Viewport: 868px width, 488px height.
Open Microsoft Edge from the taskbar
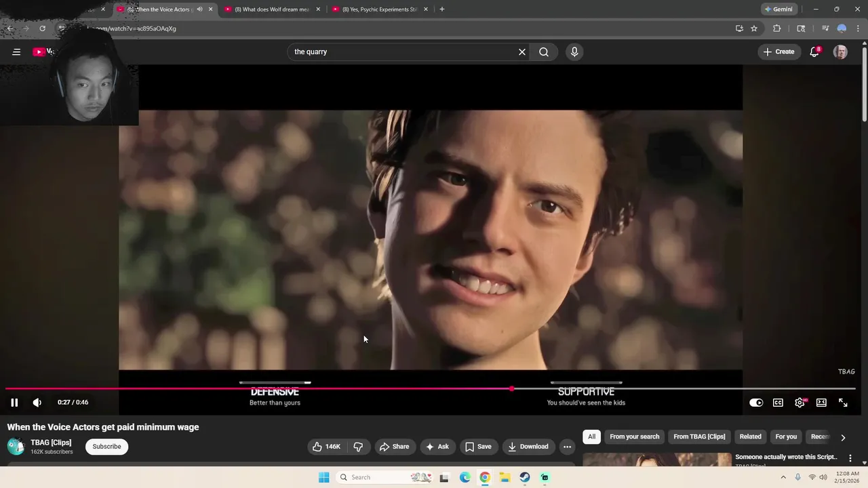465,477
